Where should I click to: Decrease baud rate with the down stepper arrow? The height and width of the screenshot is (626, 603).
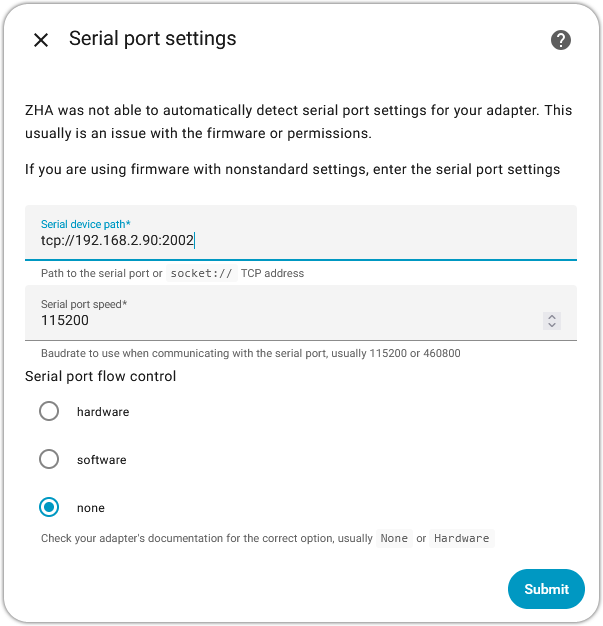(x=552, y=325)
